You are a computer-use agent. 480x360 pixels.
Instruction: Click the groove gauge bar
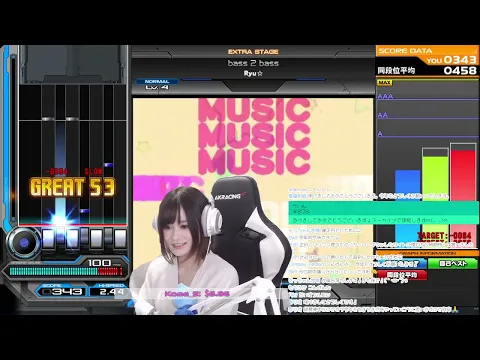pyautogui.click(x=66, y=271)
